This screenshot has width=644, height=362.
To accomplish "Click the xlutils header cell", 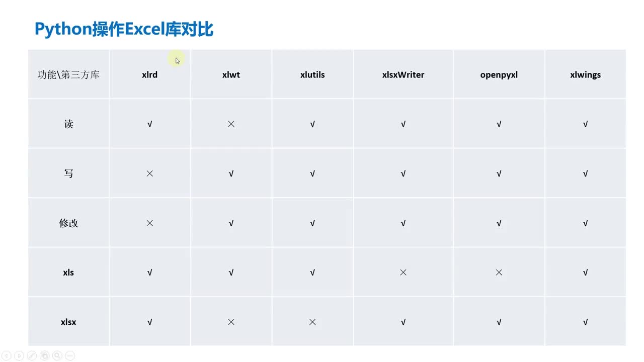I will (312, 74).
